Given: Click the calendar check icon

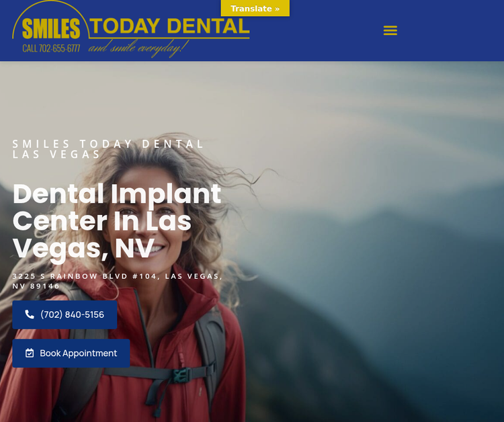Looking at the screenshot, I should [x=30, y=353].
